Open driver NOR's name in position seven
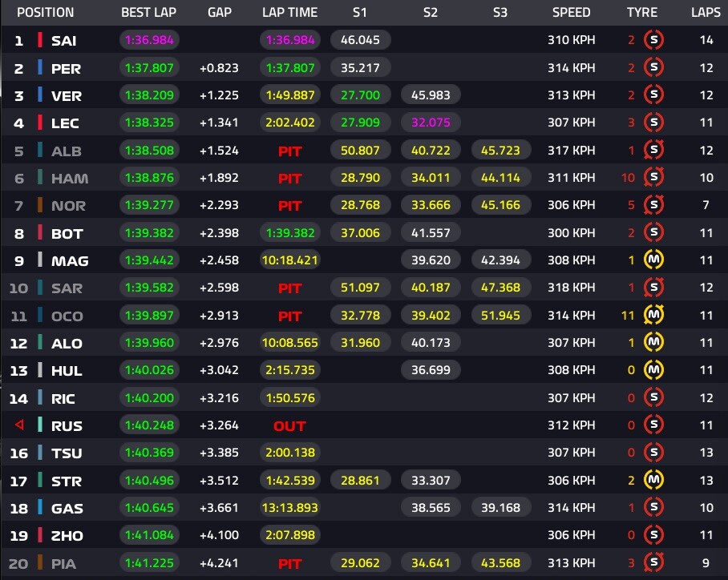This screenshot has width=728, height=580. (x=68, y=206)
